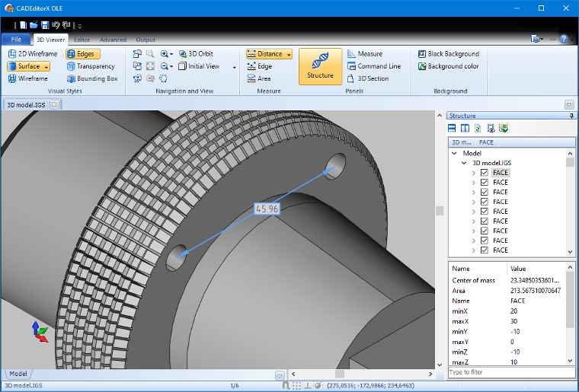Open the File menu tab

click(16, 40)
